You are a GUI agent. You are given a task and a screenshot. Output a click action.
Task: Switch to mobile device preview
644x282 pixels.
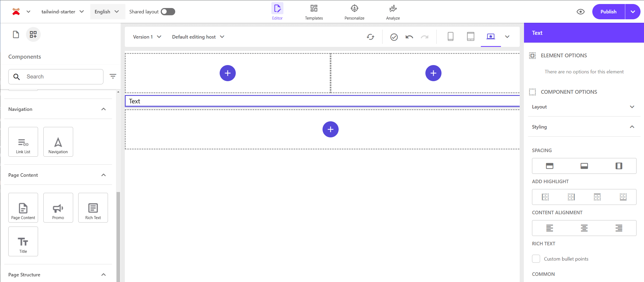[450, 36]
